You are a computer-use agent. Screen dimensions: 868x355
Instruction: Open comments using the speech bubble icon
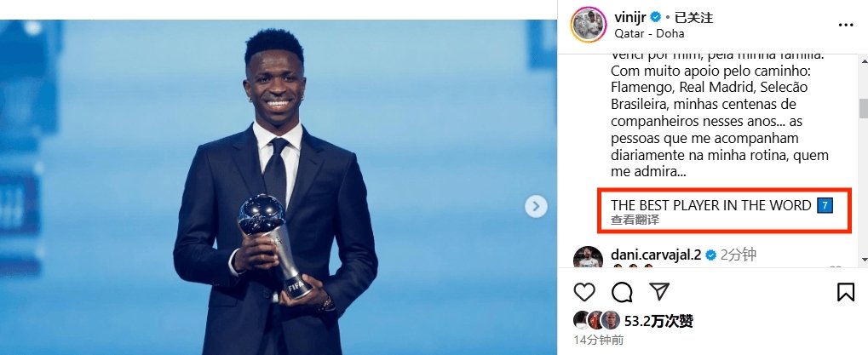pyautogui.click(x=622, y=292)
